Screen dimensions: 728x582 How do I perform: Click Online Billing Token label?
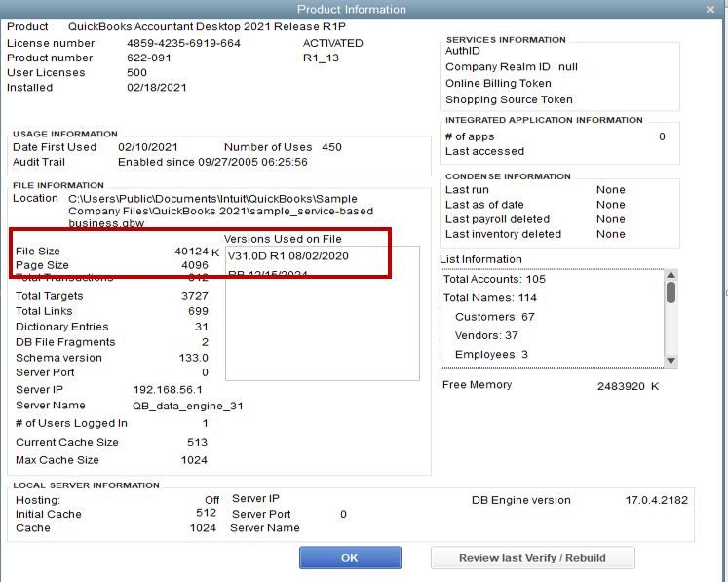click(498, 83)
